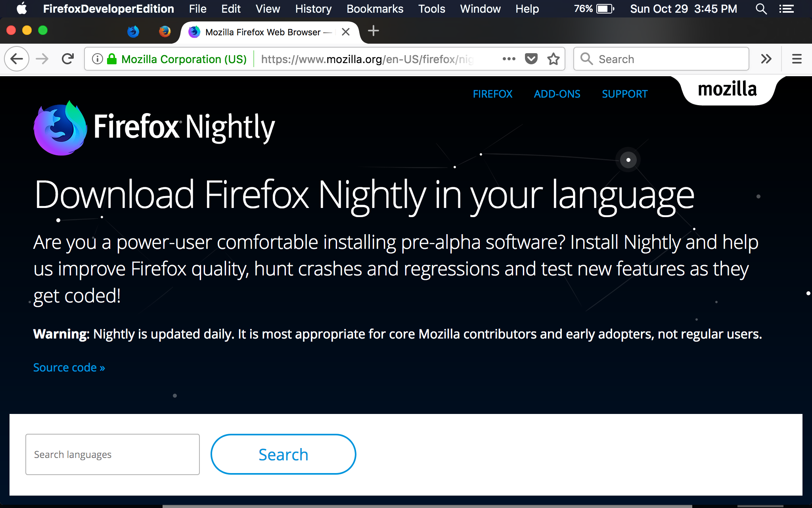Switch to the pinned orange Firefox tab
This screenshot has width=812, height=508.
(165, 31)
